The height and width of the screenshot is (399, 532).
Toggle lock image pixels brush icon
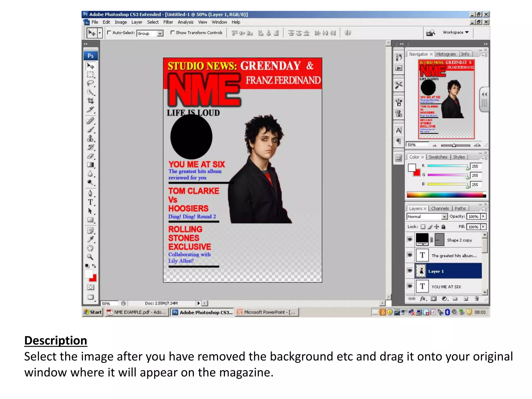click(430, 227)
